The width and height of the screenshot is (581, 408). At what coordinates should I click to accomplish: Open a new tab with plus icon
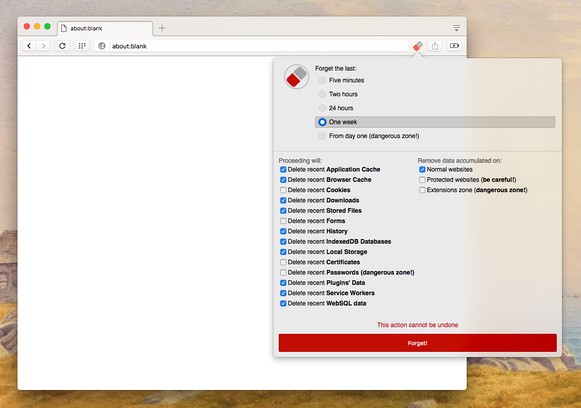[162, 28]
